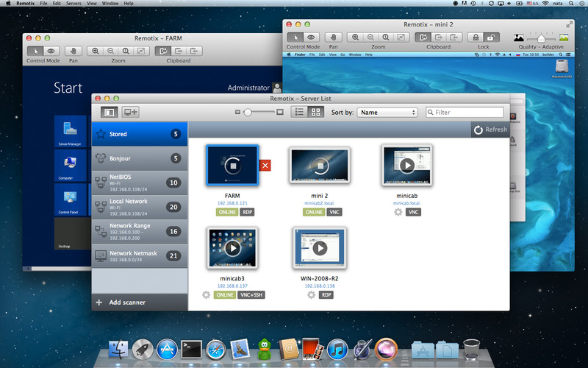Connect to the minicab server
588x368 pixels.
tap(407, 165)
